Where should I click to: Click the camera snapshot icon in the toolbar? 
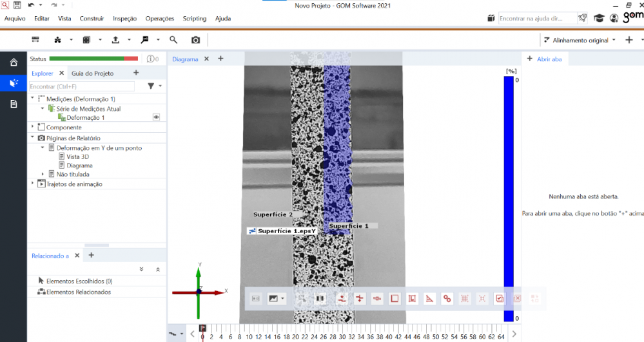pyautogui.click(x=195, y=40)
